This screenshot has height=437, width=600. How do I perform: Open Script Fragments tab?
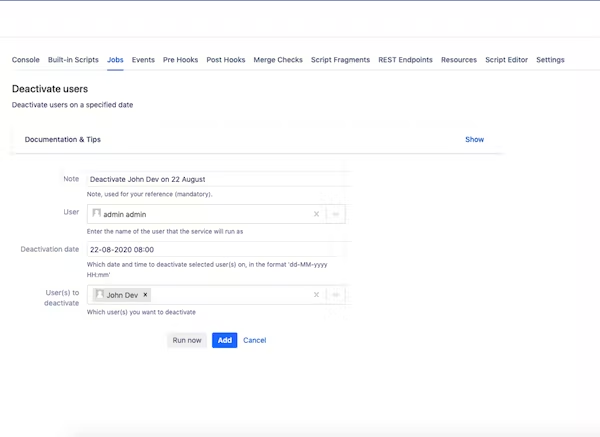(x=340, y=60)
